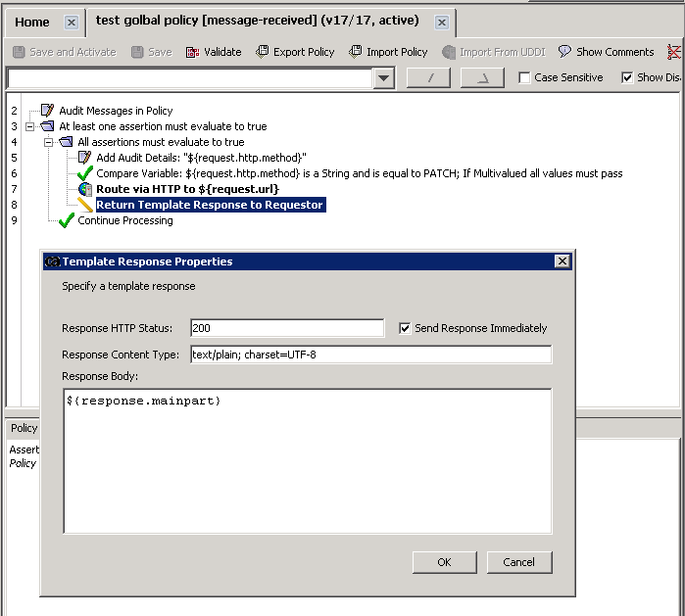Click the Route via HTTP globe icon

coord(84,189)
